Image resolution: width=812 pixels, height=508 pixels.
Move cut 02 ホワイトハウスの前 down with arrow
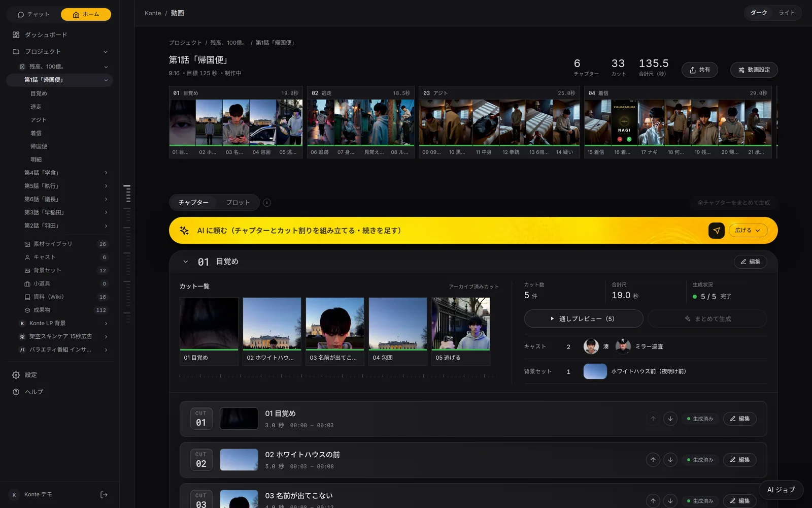[x=670, y=460]
